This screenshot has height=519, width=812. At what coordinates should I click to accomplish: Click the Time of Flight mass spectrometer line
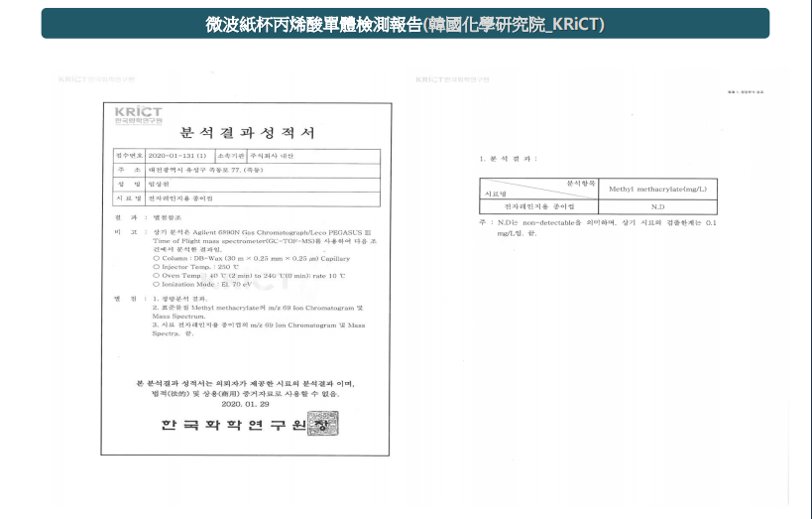(x=265, y=241)
